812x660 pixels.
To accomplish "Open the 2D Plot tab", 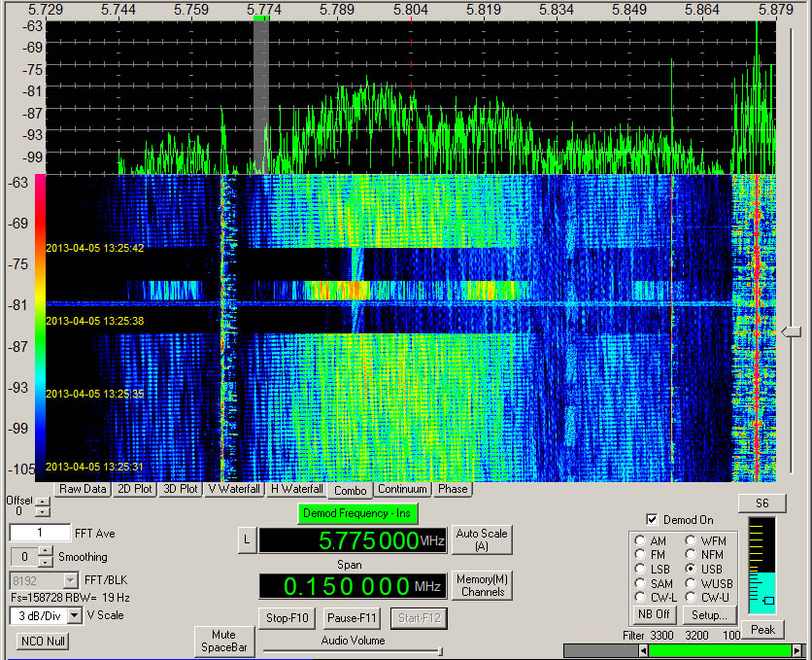I will [135, 489].
